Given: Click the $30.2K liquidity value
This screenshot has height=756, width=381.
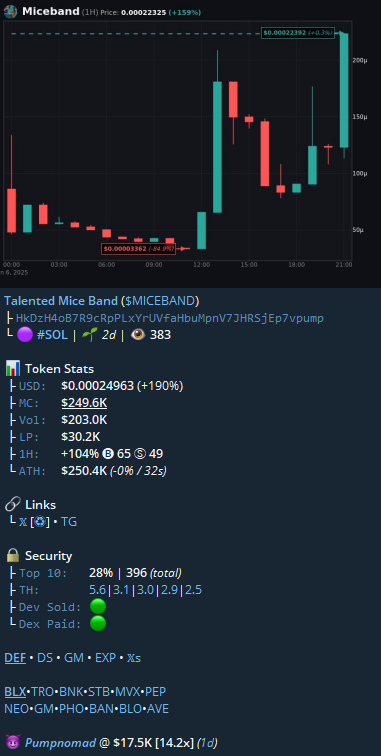Looking at the screenshot, I should [81, 437].
